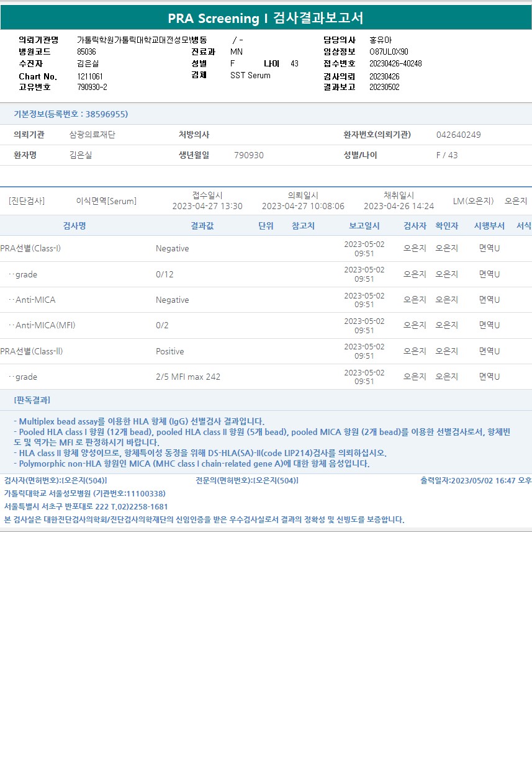Click the Chart No. value 1211061
This screenshot has height=767, width=532.
[x=90, y=76]
